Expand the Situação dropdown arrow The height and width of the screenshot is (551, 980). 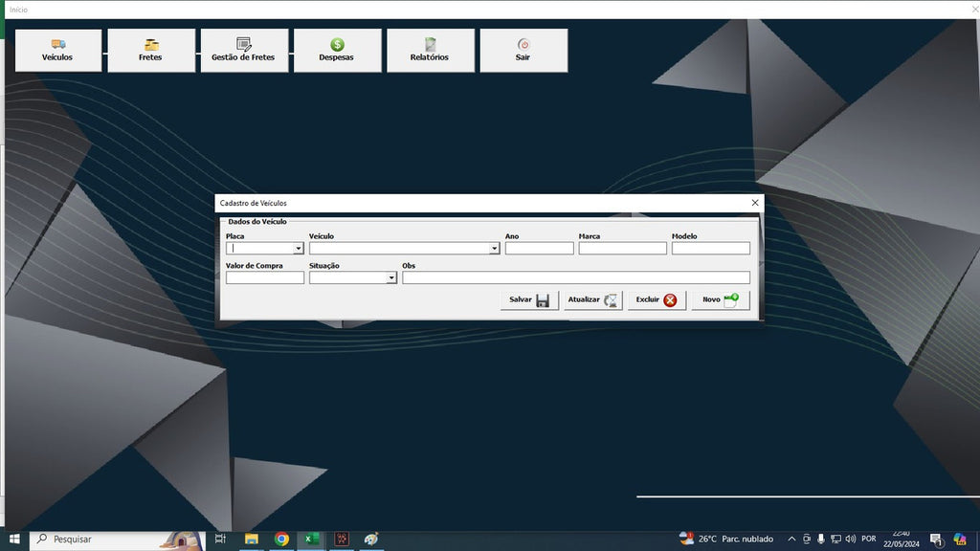tap(391, 278)
